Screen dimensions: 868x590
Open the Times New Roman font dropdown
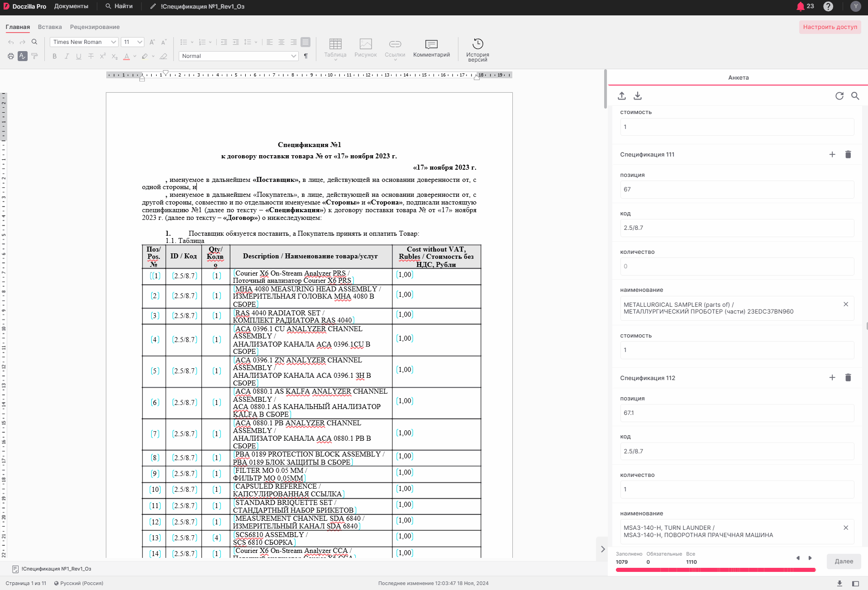click(x=84, y=42)
